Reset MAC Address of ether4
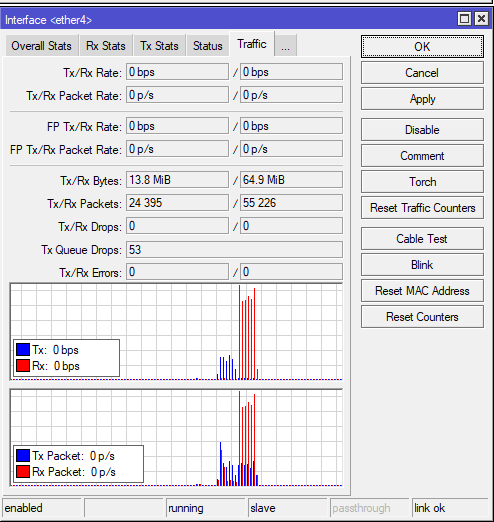The image size is (494, 522). [x=422, y=291]
